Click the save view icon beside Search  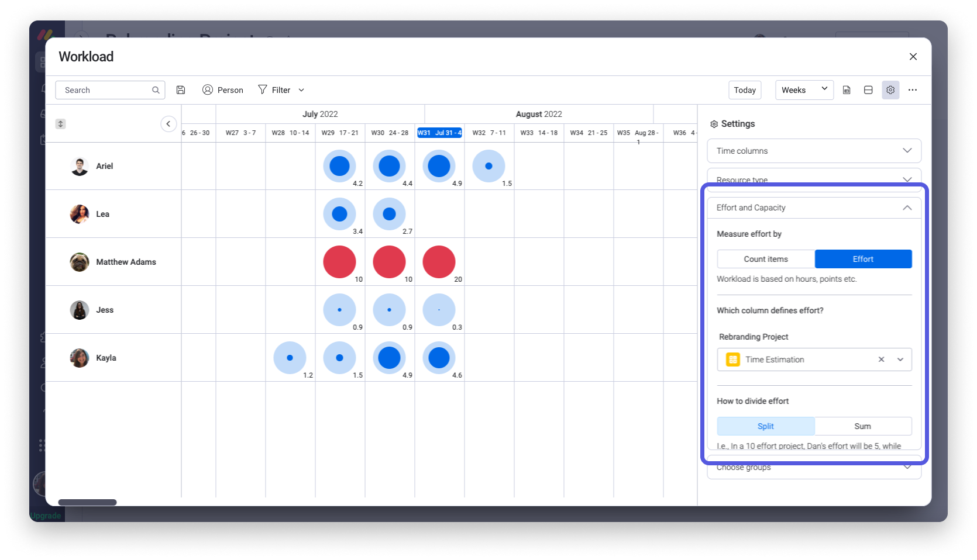tap(181, 90)
